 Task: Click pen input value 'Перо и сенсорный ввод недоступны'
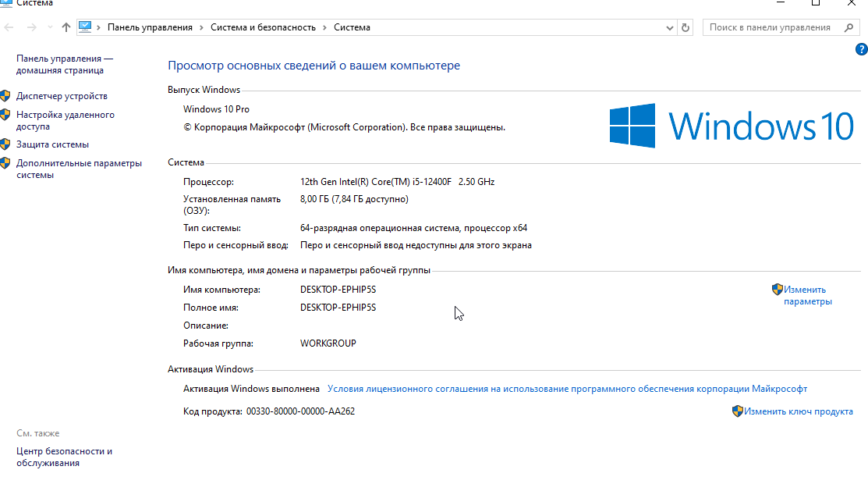(x=416, y=245)
